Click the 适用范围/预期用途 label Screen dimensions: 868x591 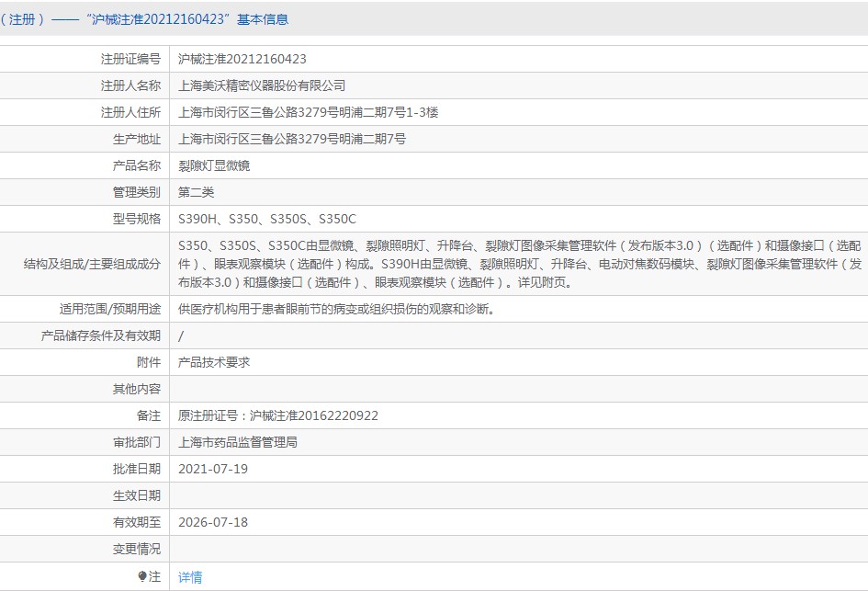[x=110, y=309]
